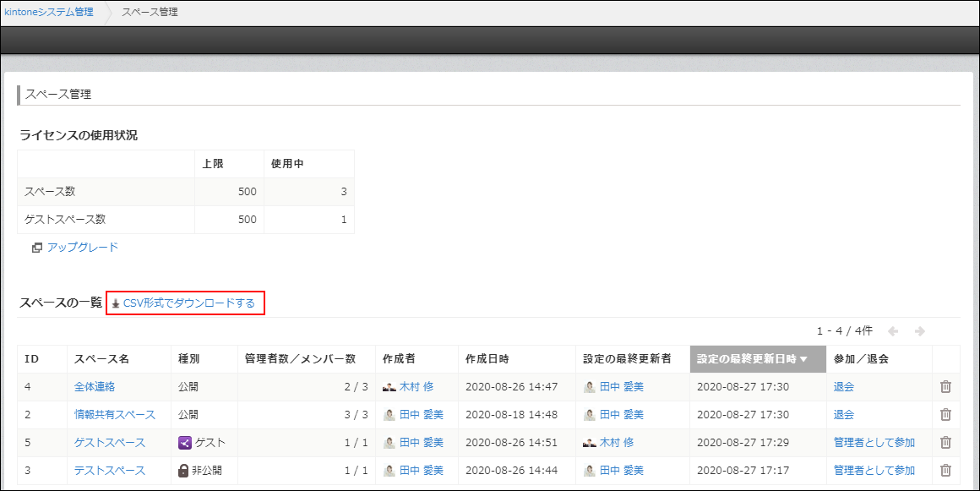Screen dimensions: 980x491
Task: Click 田中 愛美's avatar in the 設定の最終更新者 column
Action: (x=591, y=386)
